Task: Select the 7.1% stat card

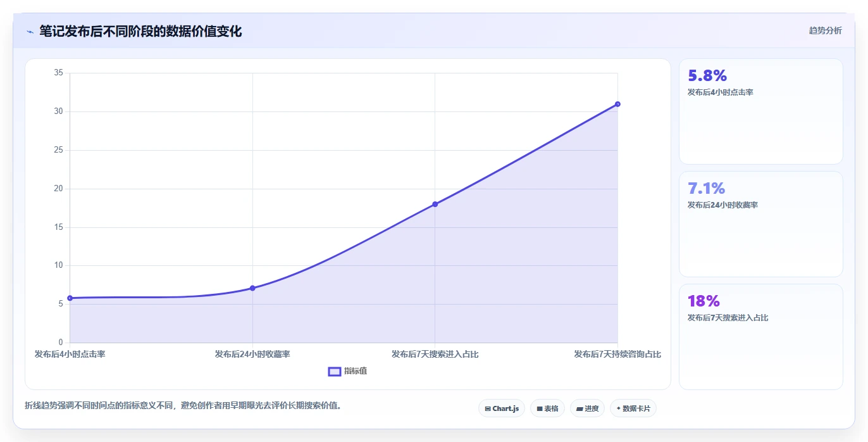Action: click(x=760, y=224)
